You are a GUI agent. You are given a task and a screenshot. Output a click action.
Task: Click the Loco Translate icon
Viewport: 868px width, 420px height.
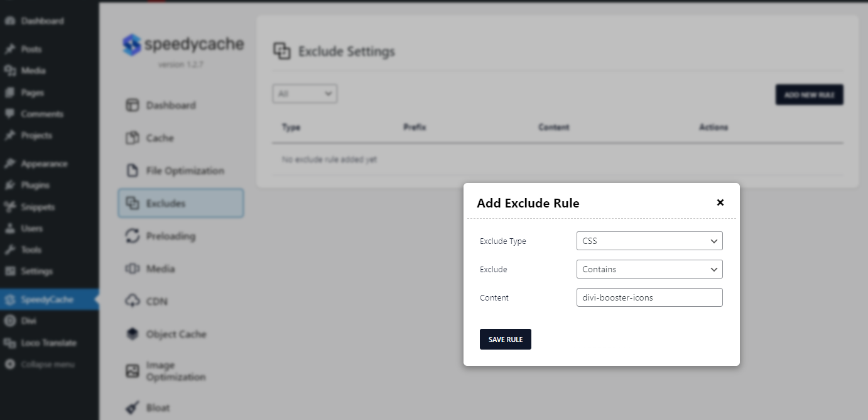click(9, 343)
